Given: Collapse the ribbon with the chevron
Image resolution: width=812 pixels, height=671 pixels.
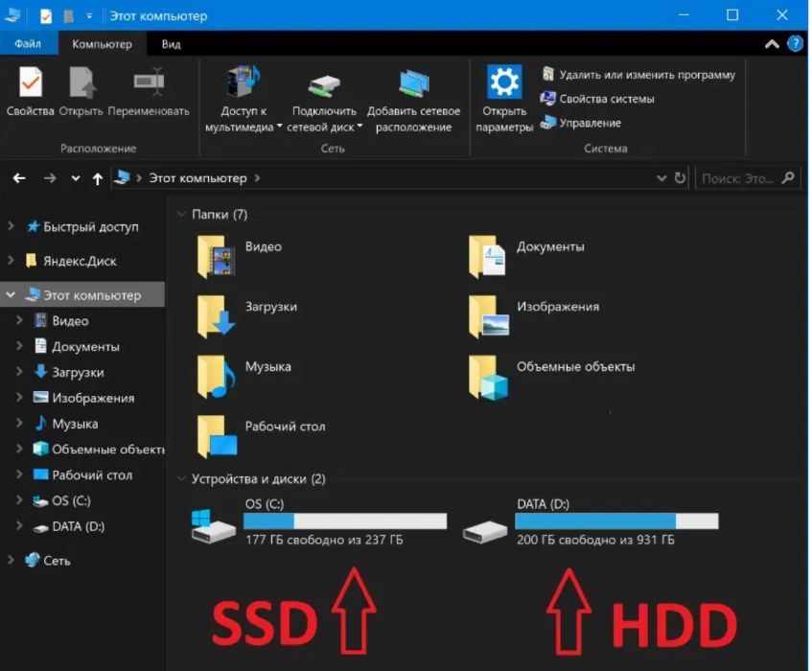Looking at the screenshot, I should 772,44.
